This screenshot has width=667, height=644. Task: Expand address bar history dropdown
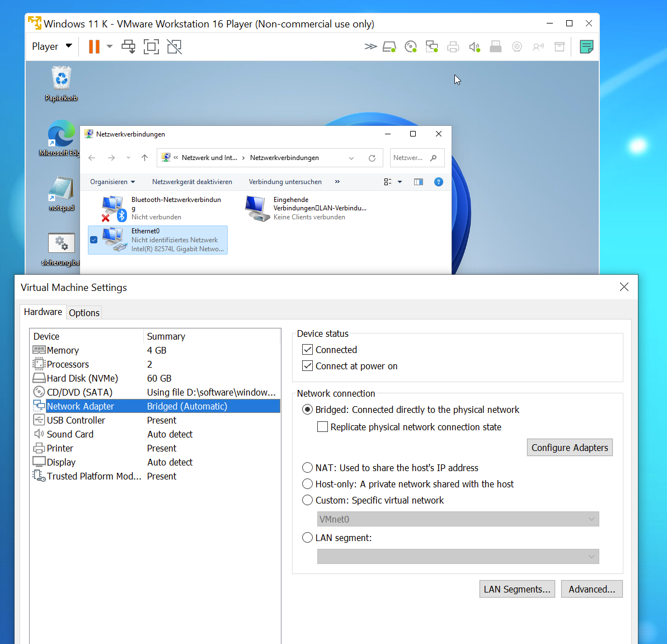pyautogui.click(x=351, y=158)
